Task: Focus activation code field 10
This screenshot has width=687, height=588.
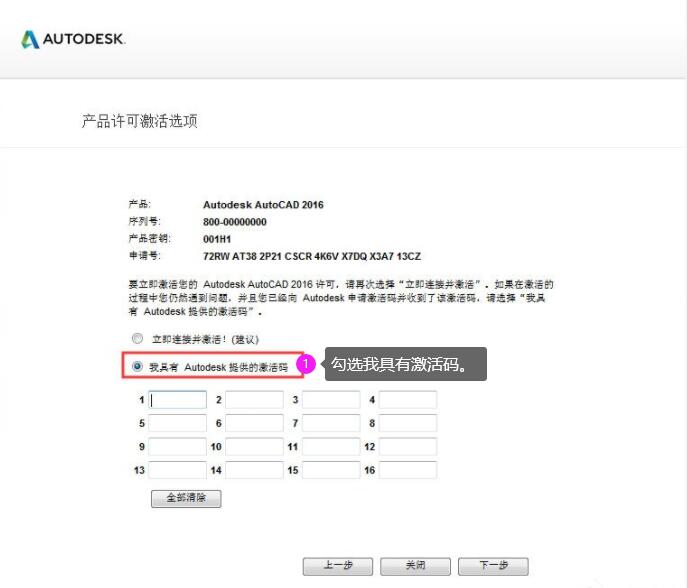Action: pyautogui.click(x=254, y=446)
